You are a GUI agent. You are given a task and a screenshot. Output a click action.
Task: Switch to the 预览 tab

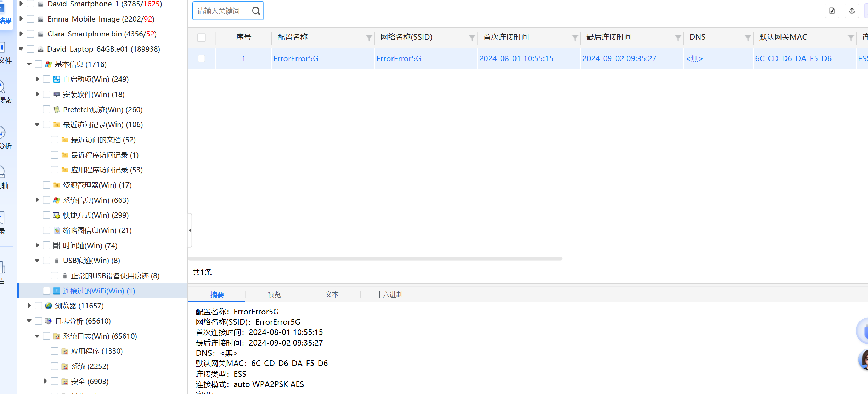coord(274,295)
